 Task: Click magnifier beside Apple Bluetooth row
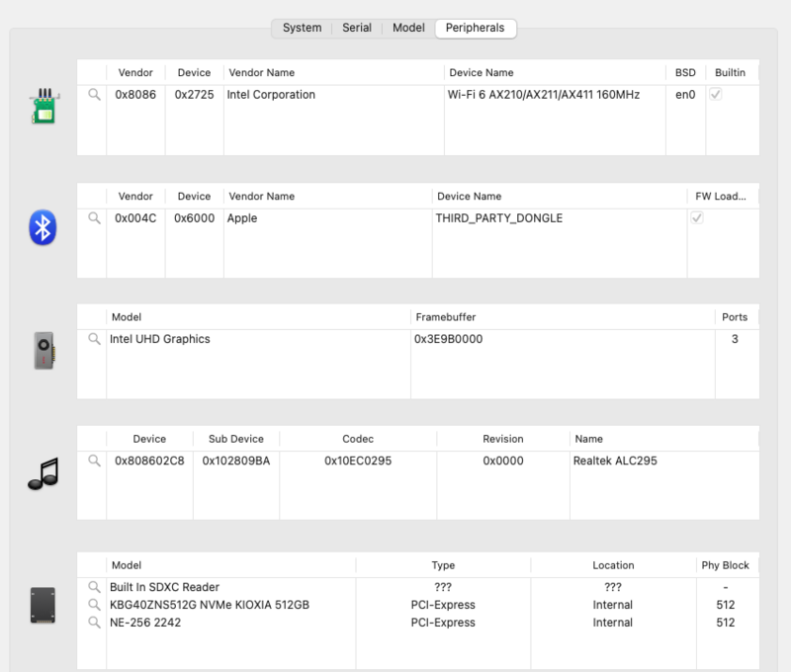pos(94,218)
